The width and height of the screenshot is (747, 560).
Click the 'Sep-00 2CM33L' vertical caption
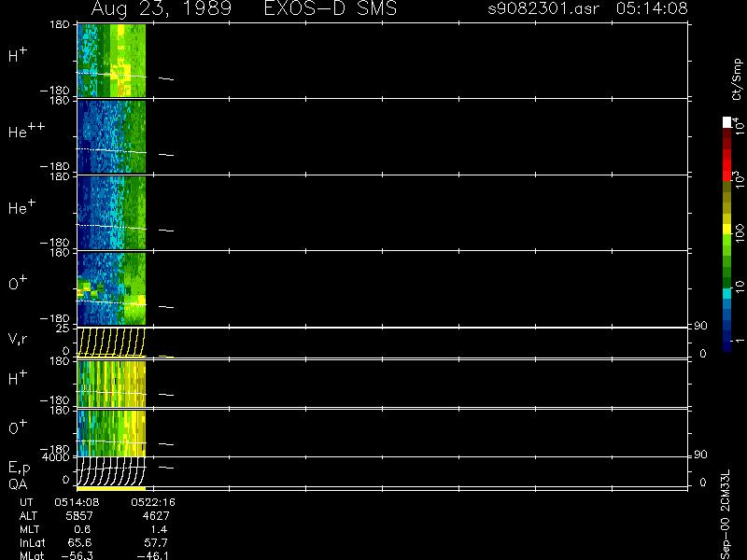pos(726,513)
